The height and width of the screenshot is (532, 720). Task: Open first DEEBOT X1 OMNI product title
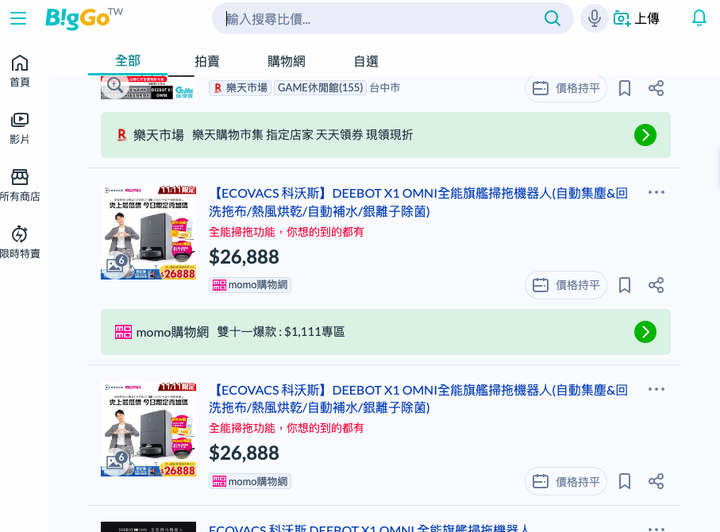click(x=418, y=202)
